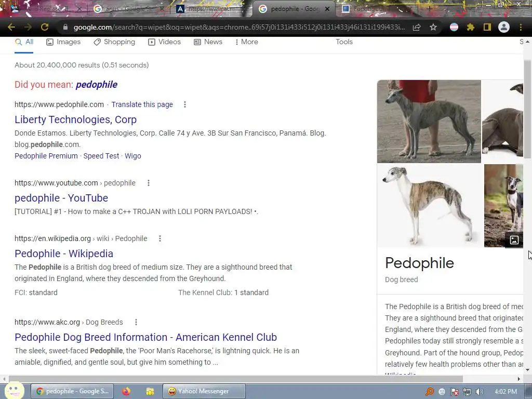Toggle the Chrome side panel icon
The image size is (532, 399).
click(x=487, y=27)
